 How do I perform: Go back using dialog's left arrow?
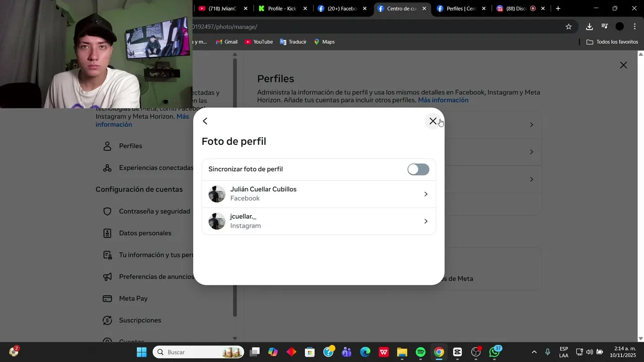pyautogui.click(x=205, y=121)
